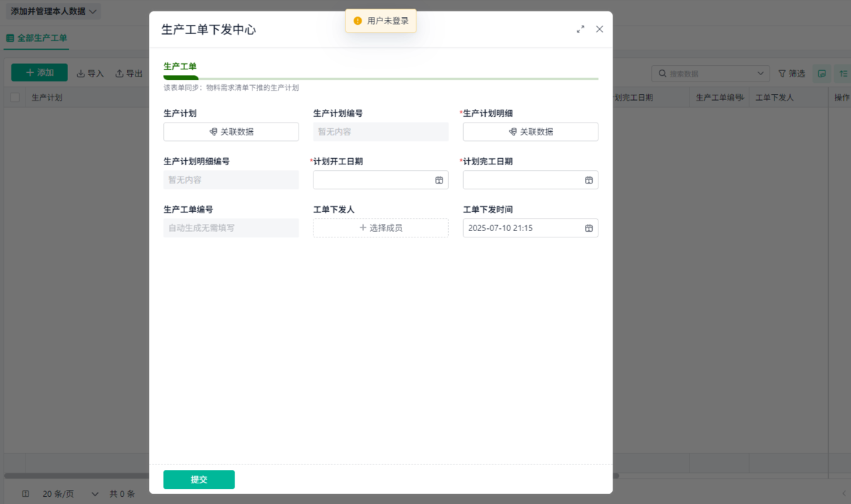Click the 提交 submit button

(199, 480)
